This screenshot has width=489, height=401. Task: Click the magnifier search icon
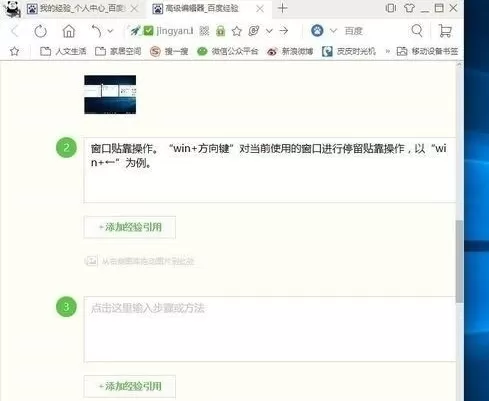tap(417, 31)
